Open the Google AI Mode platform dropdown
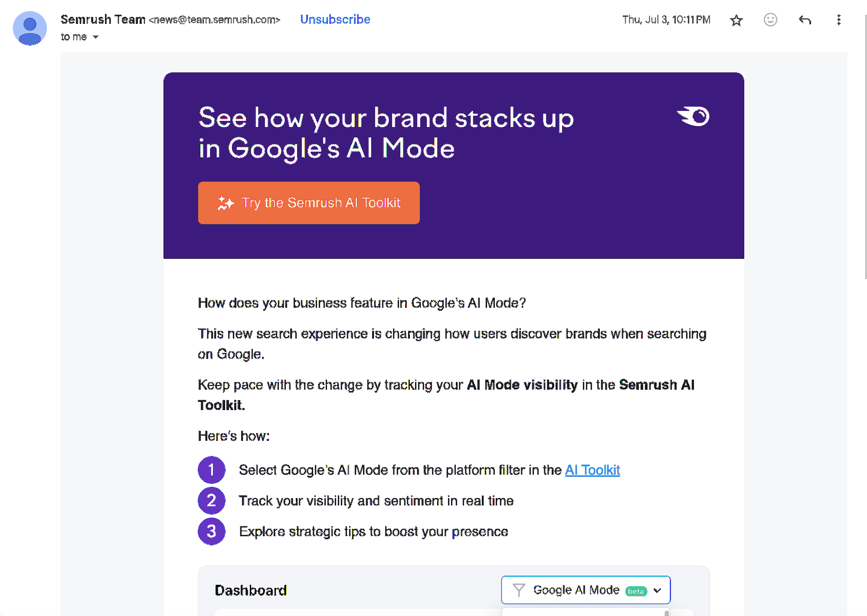Image resolution: width=867 pixels, height=616 pixels. (586, 590)
